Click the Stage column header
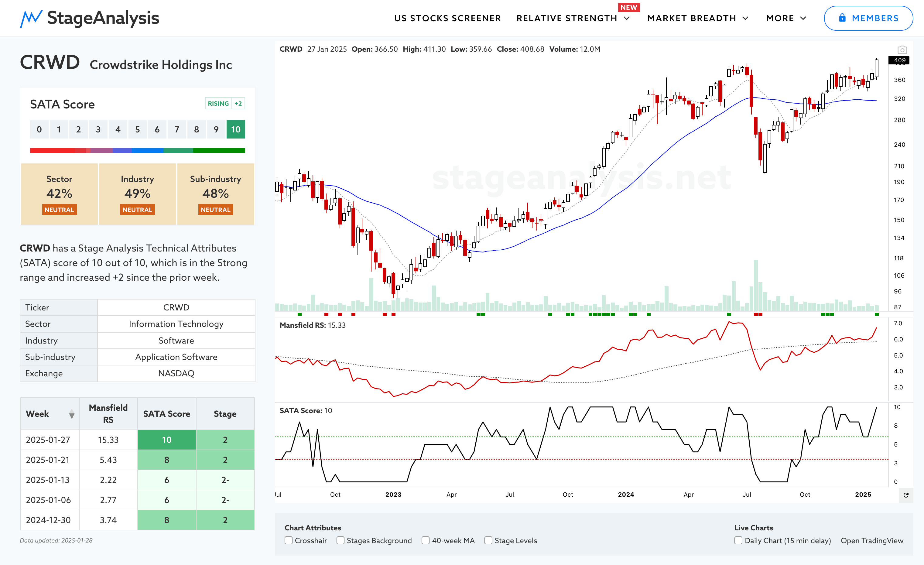Image resolution: width=924 pixels, height=565 pixels. coord(225,414)
